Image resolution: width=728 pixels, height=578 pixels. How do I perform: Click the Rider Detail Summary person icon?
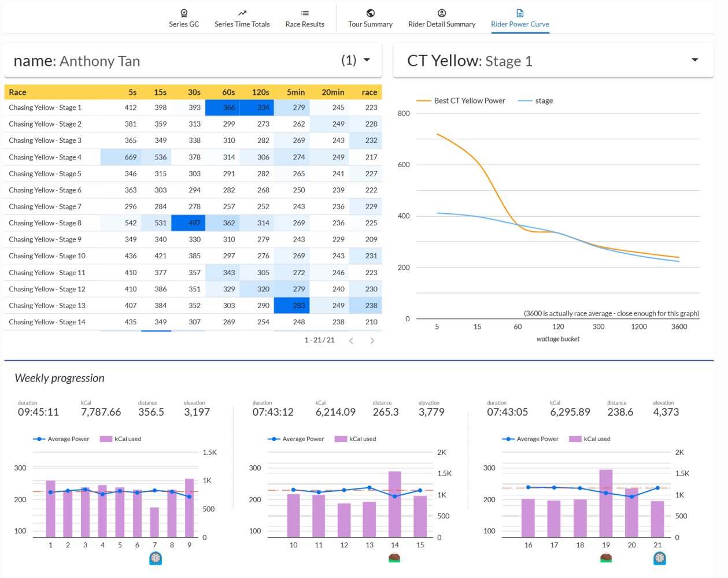pos(442,13)
